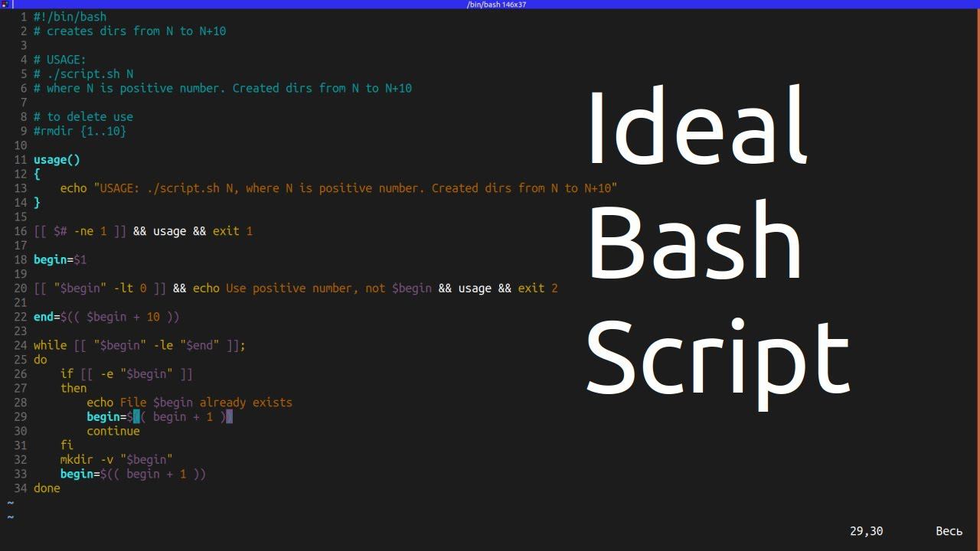Click the comment '# creates dirs from N to N+10'

click(x=129, y=31)
